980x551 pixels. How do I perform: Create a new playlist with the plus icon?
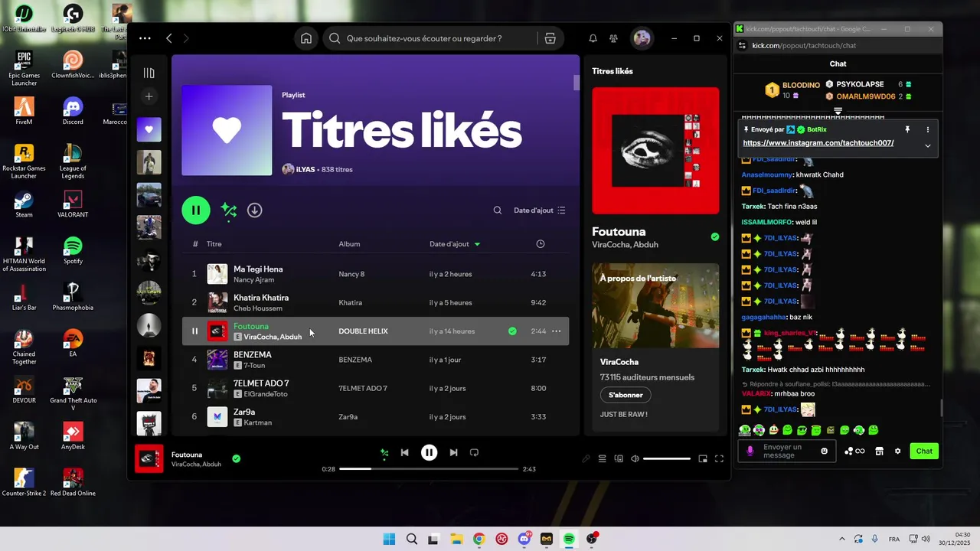click(x=149, y=96)
